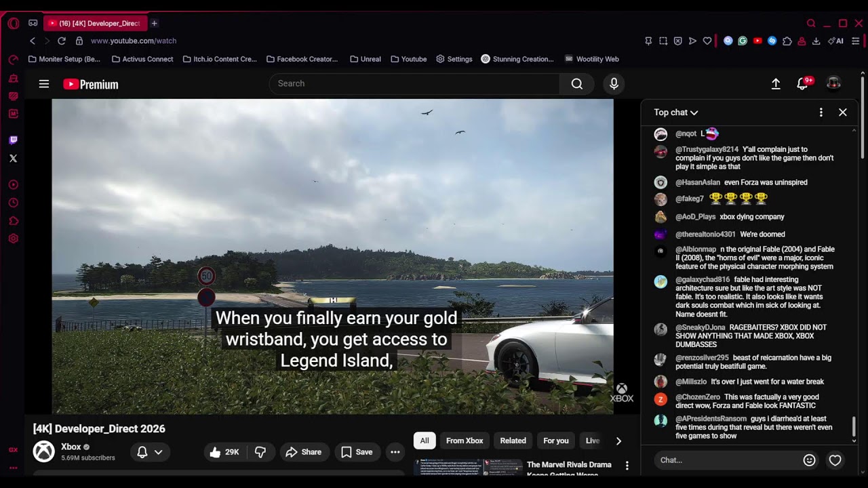Open Moniter Setup bookmarks folder
The width and height of the screenshot is (868, 488).
(x=64, y=59)
